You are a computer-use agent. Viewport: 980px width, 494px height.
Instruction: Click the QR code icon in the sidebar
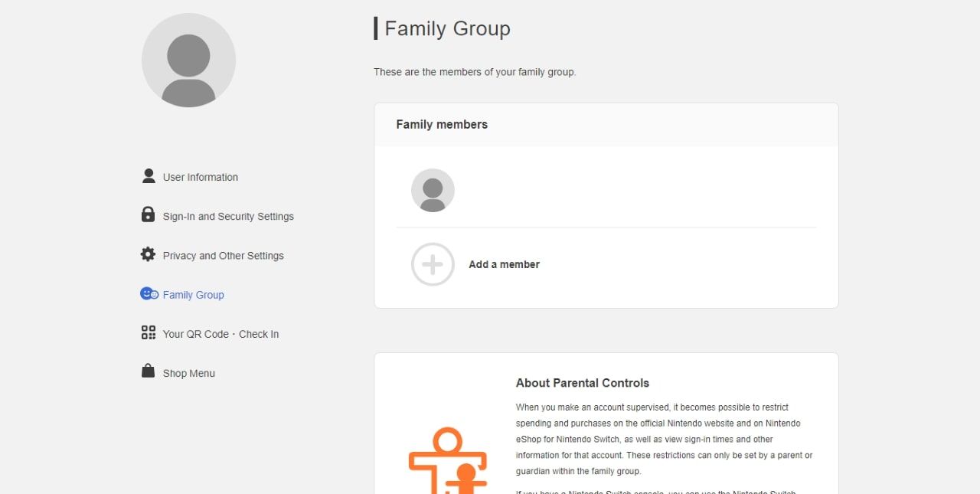[x=148, y=332]
